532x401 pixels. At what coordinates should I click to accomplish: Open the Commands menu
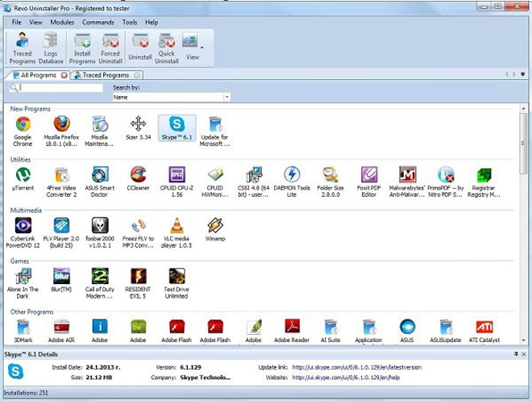(x=98, y=23)
